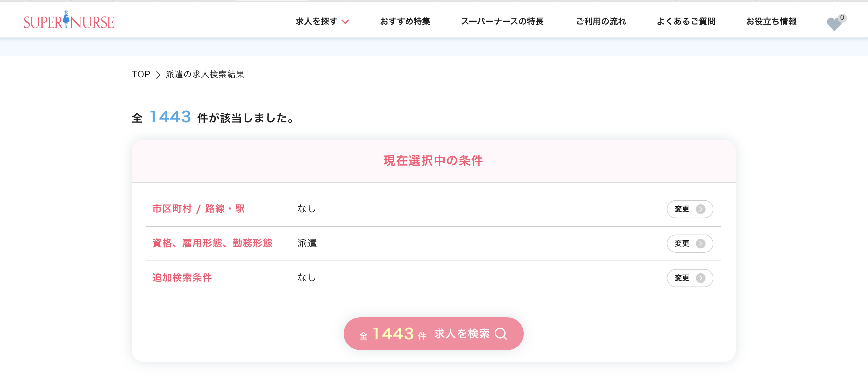Viewport: 868px width, 379px height.
Task: Expand the red chevron beside 求人を探す
Action: click(x=346, y=22)
